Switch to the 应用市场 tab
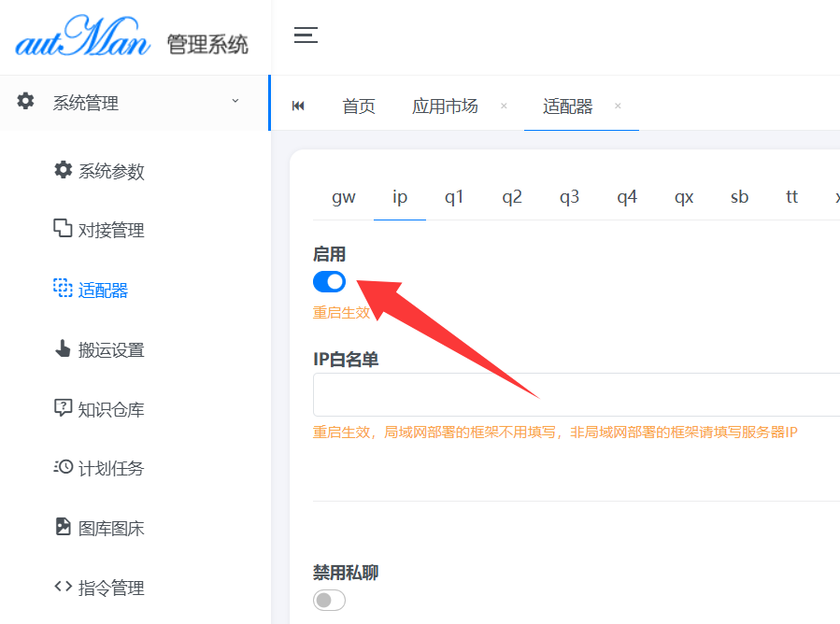Screen dimensions: 840x624 pyautogui.click(x=445, y=106)
